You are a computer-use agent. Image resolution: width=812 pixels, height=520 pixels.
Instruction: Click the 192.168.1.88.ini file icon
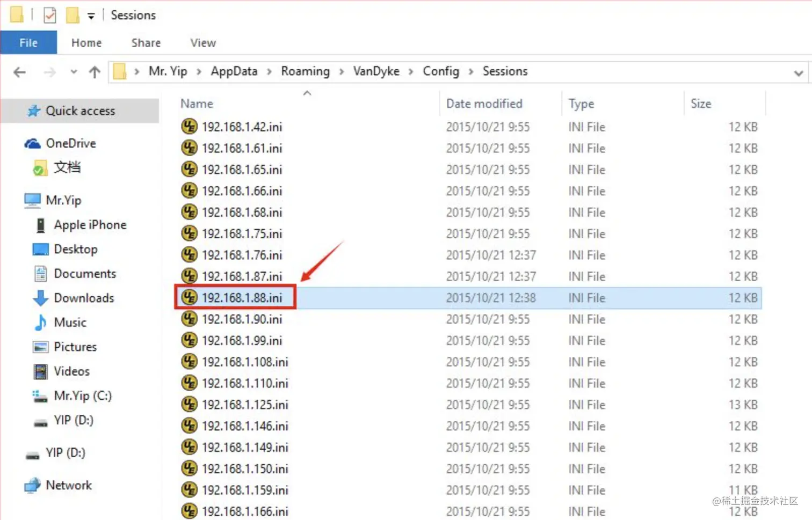(189, 298)
